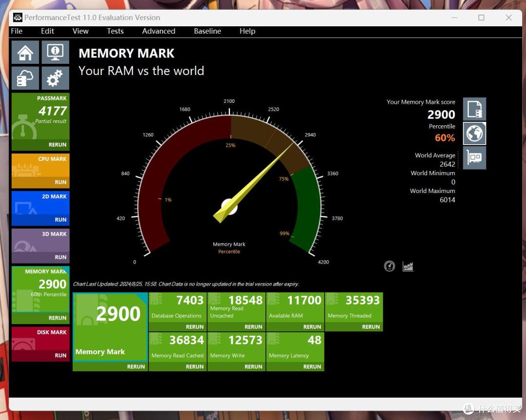Rerun the Memory Write test

point(253,367)
